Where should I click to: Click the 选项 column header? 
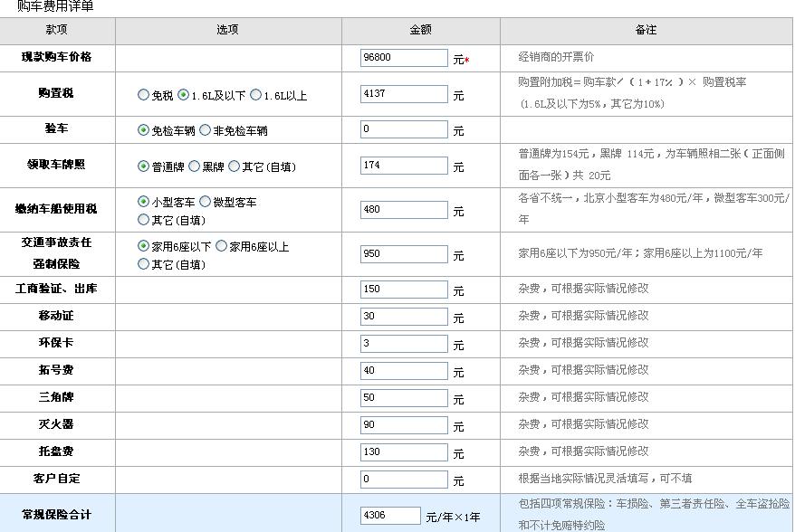click(227, 30)
